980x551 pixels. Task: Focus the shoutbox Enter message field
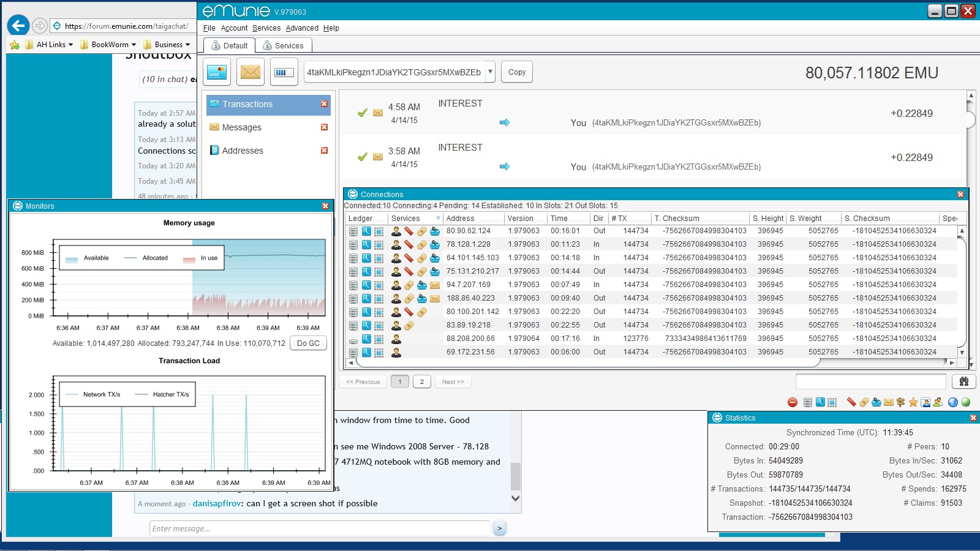click(320, 528)
